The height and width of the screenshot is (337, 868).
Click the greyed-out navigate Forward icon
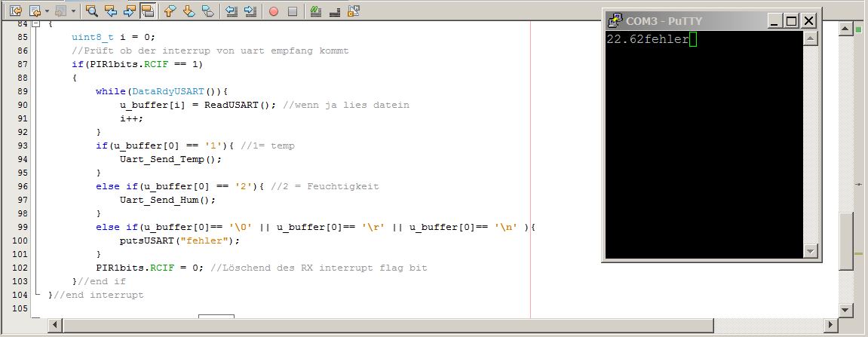[61, 11]
